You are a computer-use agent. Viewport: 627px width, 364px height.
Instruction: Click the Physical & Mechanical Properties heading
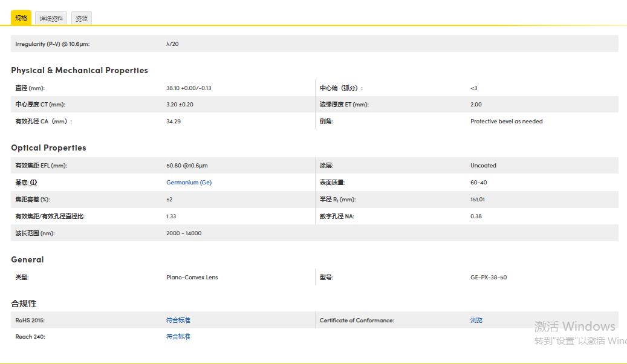coord(79,70)
